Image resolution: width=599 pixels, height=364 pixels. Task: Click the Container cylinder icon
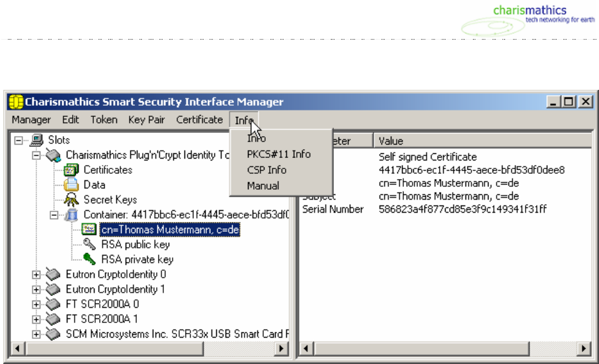(71, 215)
